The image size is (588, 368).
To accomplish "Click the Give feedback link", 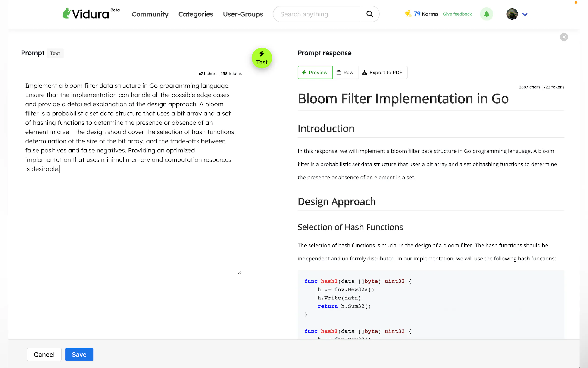I will pos(457,14).
